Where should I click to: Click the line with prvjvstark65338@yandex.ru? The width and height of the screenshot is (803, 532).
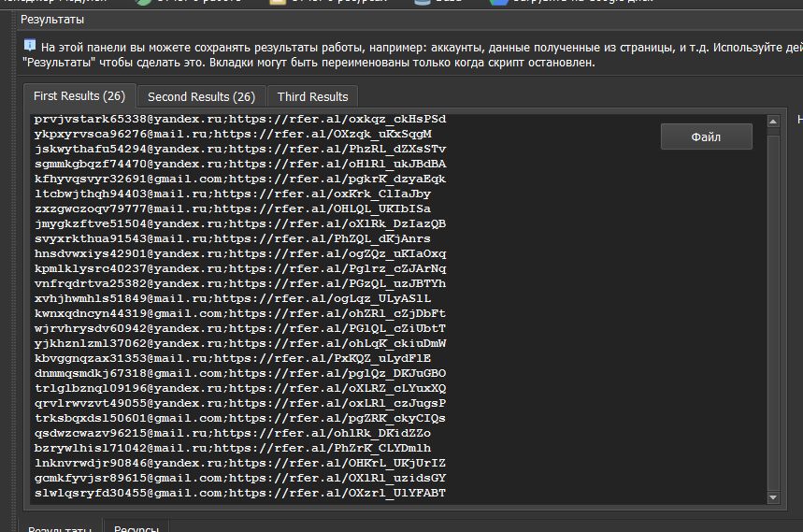click(240, 120)
